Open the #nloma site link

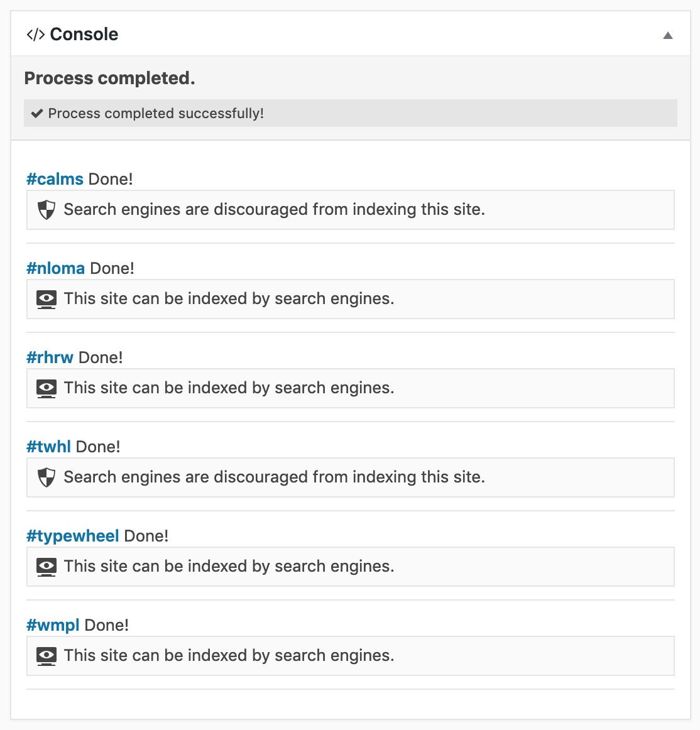click(55, 268)
